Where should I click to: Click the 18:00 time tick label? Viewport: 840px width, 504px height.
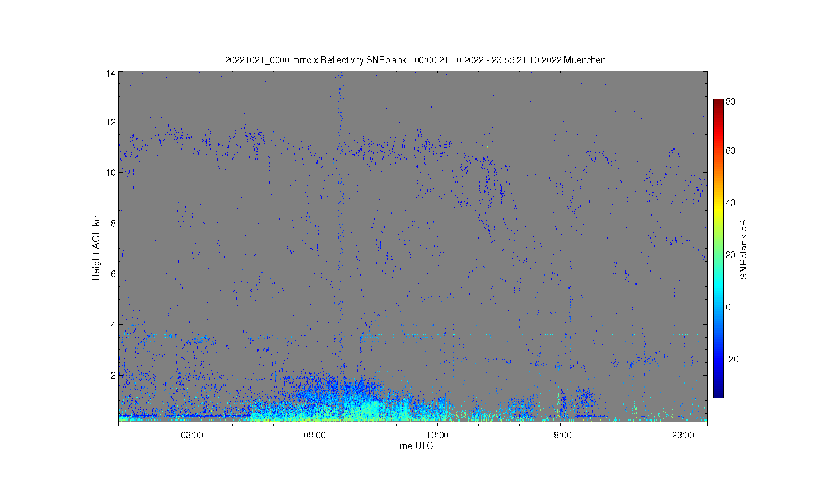[560, 436]
